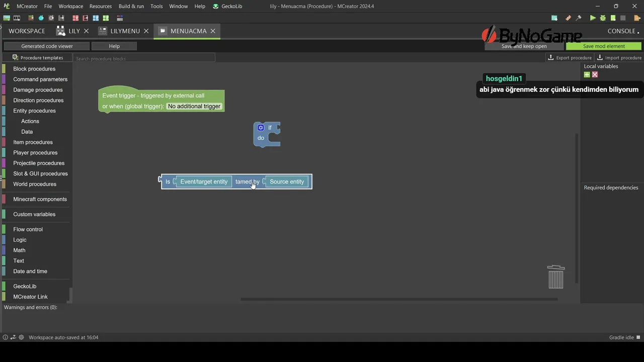The height and width of the screenshot is (362, 644).
Task: Click Export procedure button
Action: click(570, 58)
